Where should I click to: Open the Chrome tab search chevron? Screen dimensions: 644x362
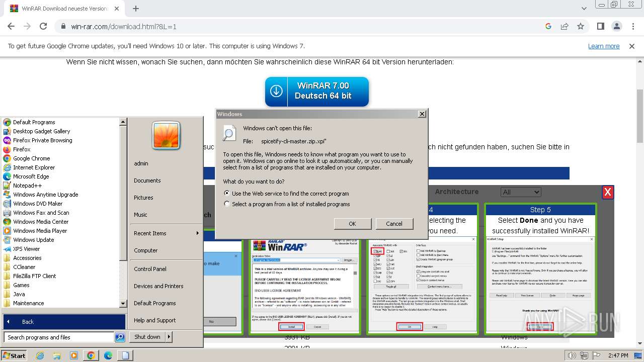(x=584, y=9)
